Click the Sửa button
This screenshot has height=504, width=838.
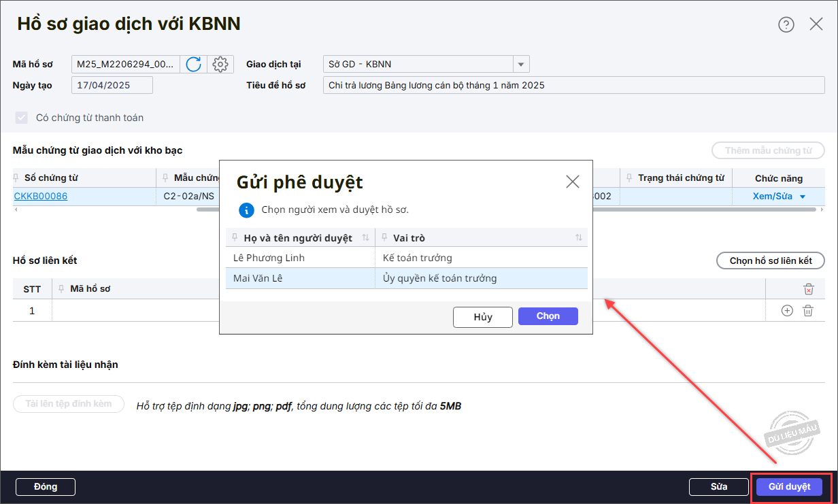(x=719, y=487)
